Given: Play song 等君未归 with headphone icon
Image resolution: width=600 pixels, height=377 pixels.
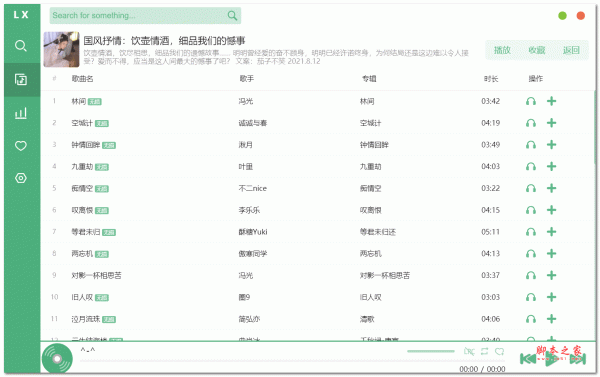Looking at the screenshot, I should tap(531, 232).
